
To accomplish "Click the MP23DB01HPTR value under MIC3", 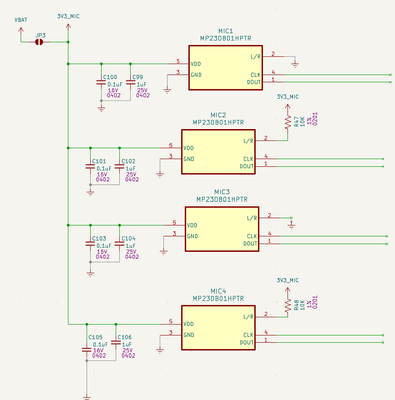I will (x=222, y=199).
